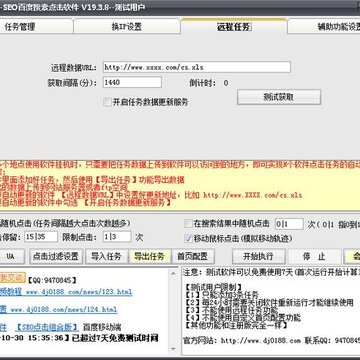Click the orange 交流 button beside QQ number
The width and height of the screenshot is (360, 360).
pos(13,277)
